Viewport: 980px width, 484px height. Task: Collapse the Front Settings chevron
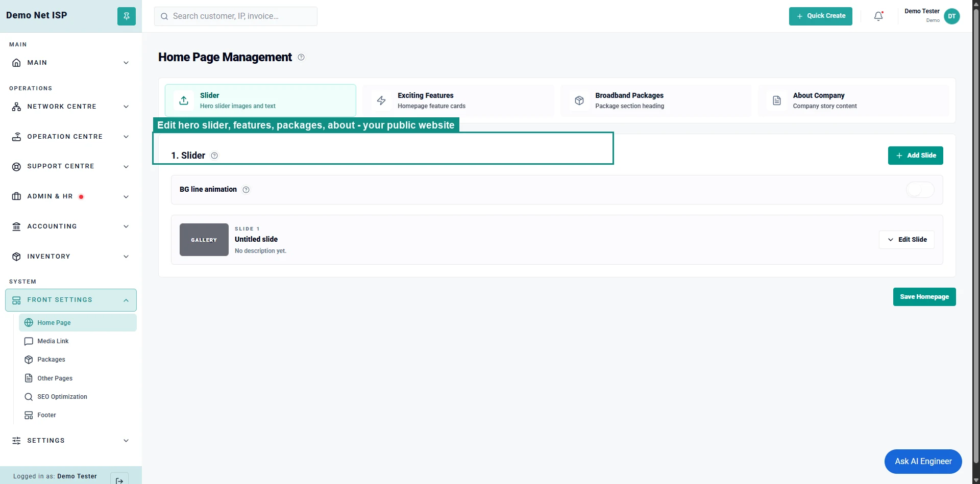(x=126, y=300)
